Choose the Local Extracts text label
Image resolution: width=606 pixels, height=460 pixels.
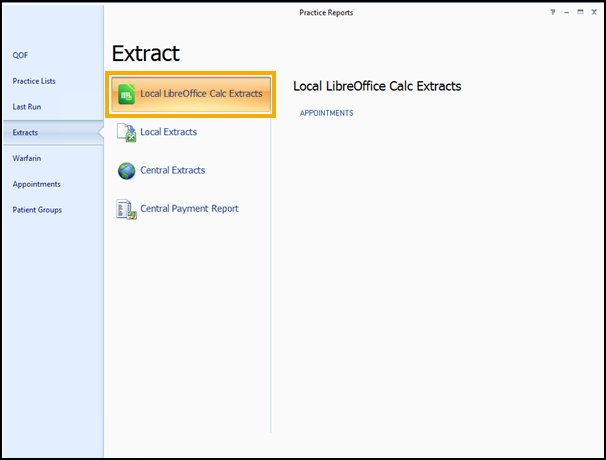tap(168, 132)
